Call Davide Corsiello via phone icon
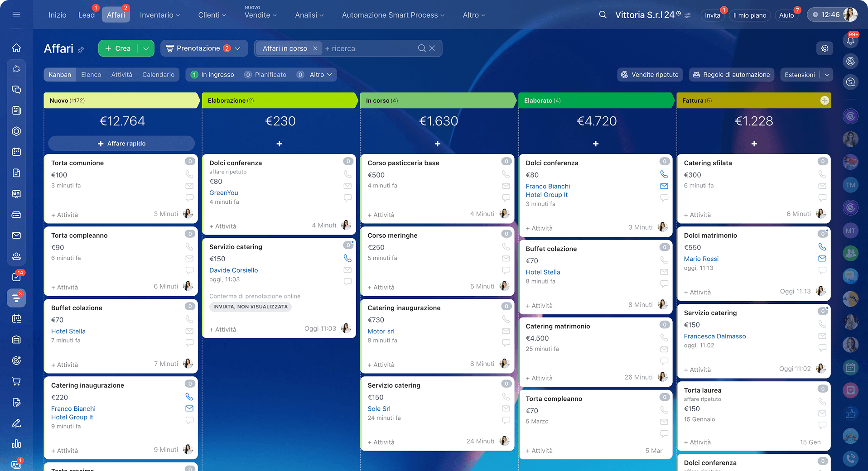The height and width of the screenshot is (471, 868). [347, 258]
